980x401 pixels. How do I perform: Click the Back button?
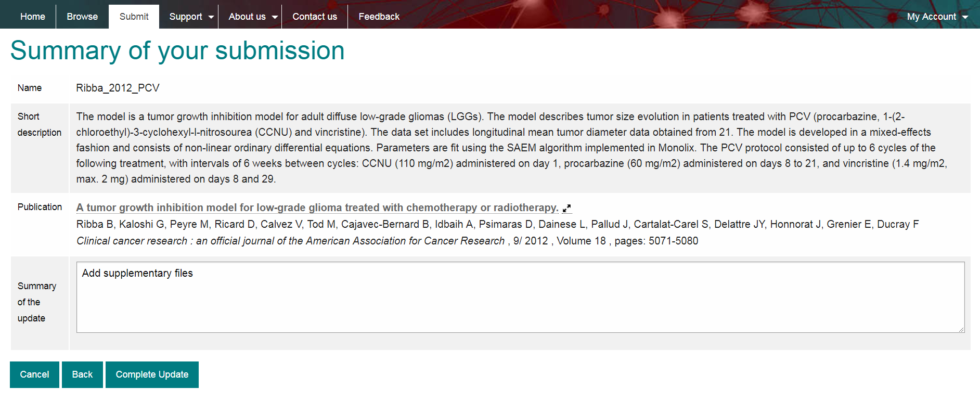(x=82, y=374)
